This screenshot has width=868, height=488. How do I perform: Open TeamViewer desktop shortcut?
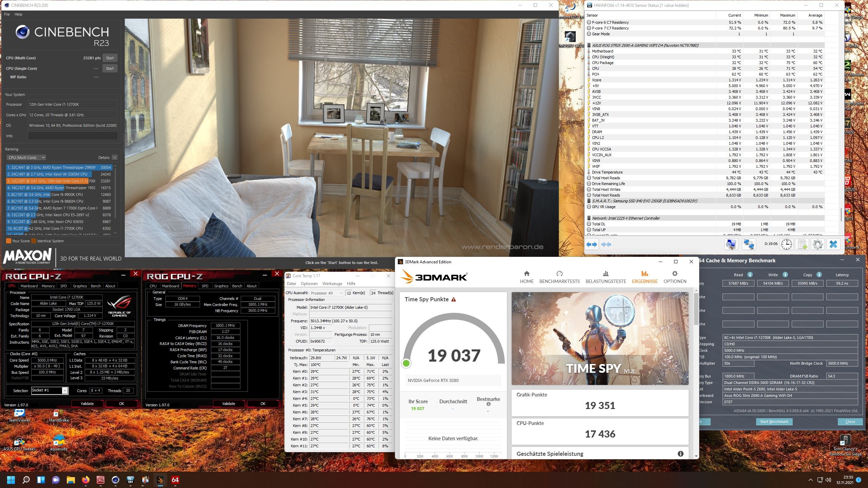pyautogui.click(x=19, y=415)
